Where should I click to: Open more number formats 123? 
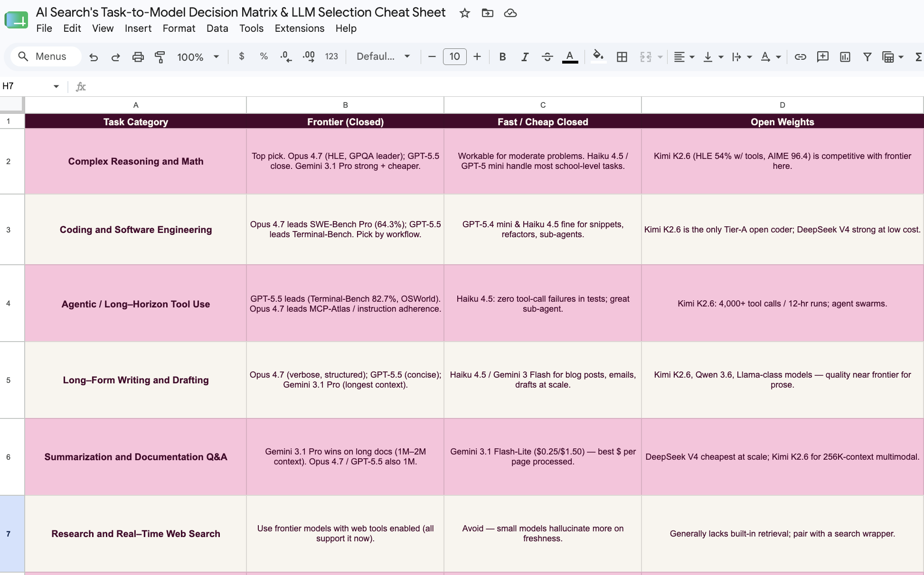tap(331, 56)
